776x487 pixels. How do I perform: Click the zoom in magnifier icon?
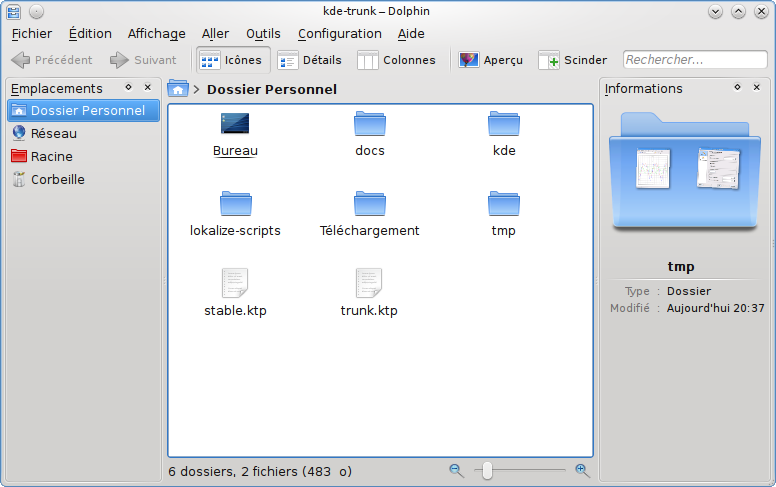click(582, 470)
